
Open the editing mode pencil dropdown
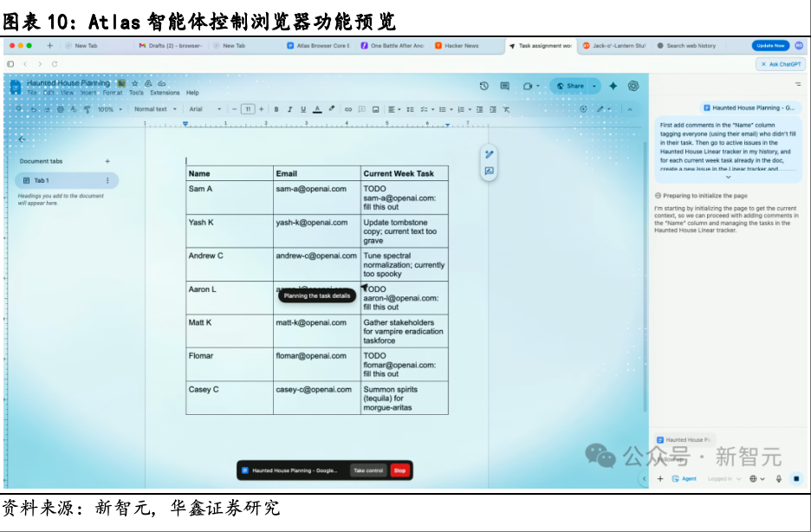point(603,109)
